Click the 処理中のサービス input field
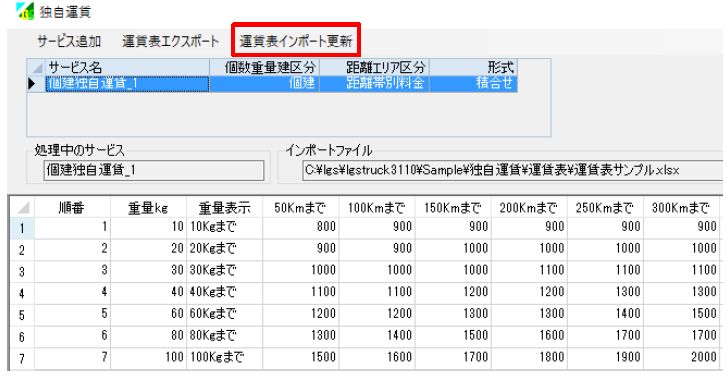The height and width of the screenshot is (376, 726). [154, 170]
